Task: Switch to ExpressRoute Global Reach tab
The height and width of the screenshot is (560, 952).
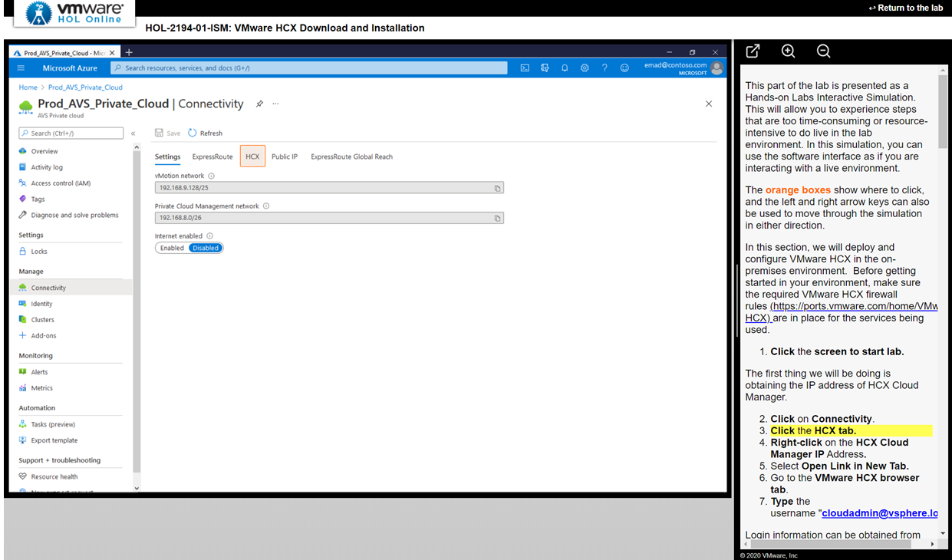Action: tap(351, 156)
